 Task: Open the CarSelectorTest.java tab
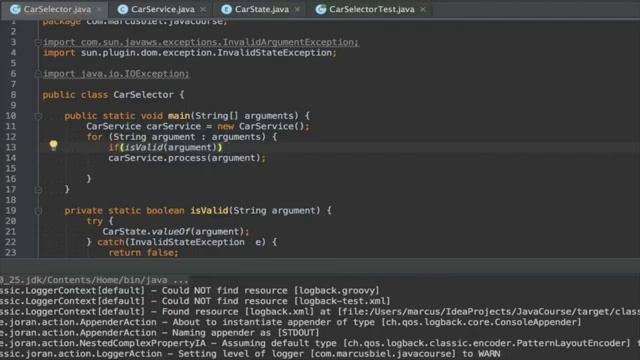(371, 9)
